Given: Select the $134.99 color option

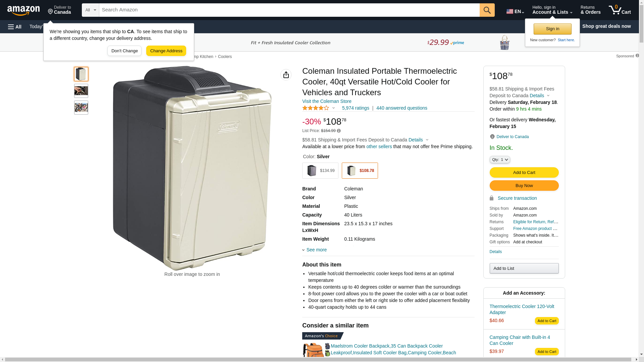Looking at the screenshot, I should point(320,171).
